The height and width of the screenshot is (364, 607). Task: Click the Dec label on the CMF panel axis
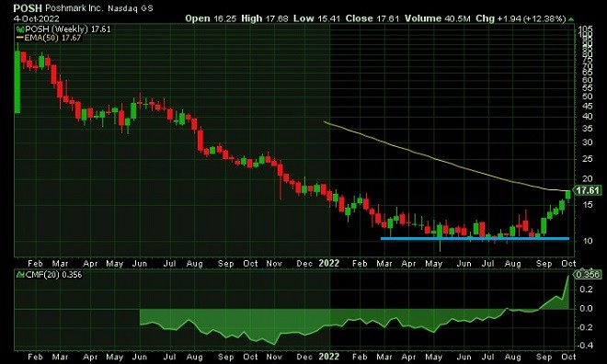(304, 357)
